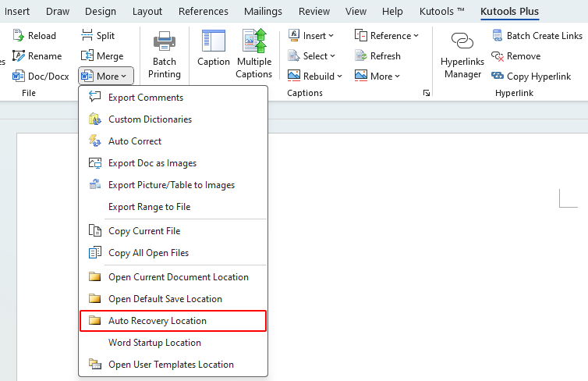Image resolution: width=588 pixels, height=381 pixels.
Task: Expand the Reference dropdown
Action: pyautogui.click(x=387, y=36)
